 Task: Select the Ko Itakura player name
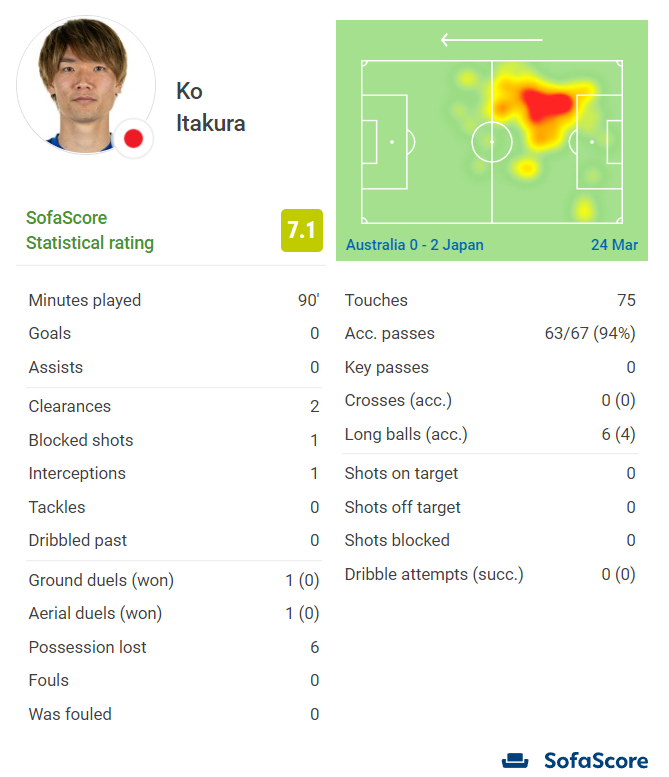click(211, 107)
